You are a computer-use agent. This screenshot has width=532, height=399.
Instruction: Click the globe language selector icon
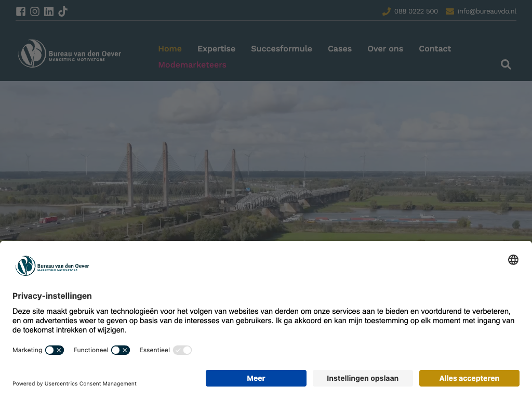513,260
